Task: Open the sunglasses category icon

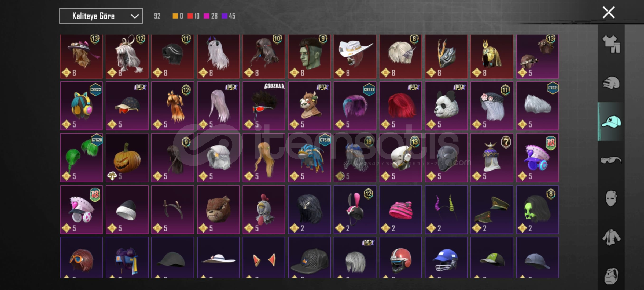Action: click(611, 160)
